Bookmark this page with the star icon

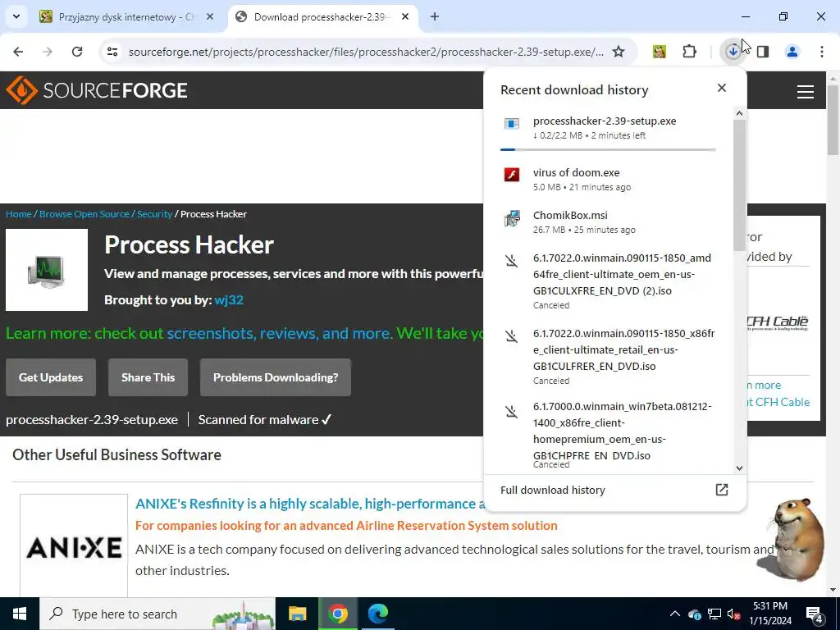[x=619, y=52]
